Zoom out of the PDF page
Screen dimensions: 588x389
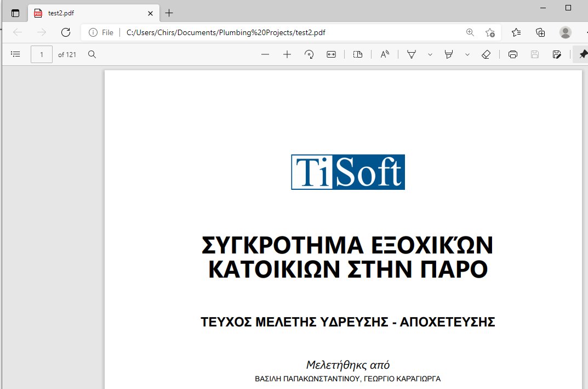[x=265, y=54]
